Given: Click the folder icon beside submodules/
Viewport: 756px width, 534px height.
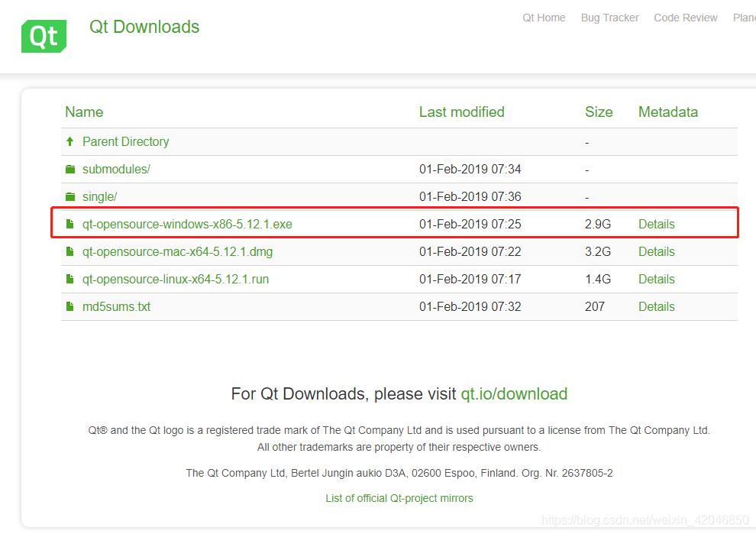Looking at the screenshot, I should (70, 169).
